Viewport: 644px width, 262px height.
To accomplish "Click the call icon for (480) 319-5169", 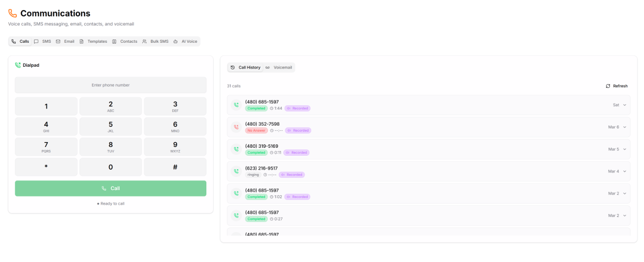I will 236,149.
